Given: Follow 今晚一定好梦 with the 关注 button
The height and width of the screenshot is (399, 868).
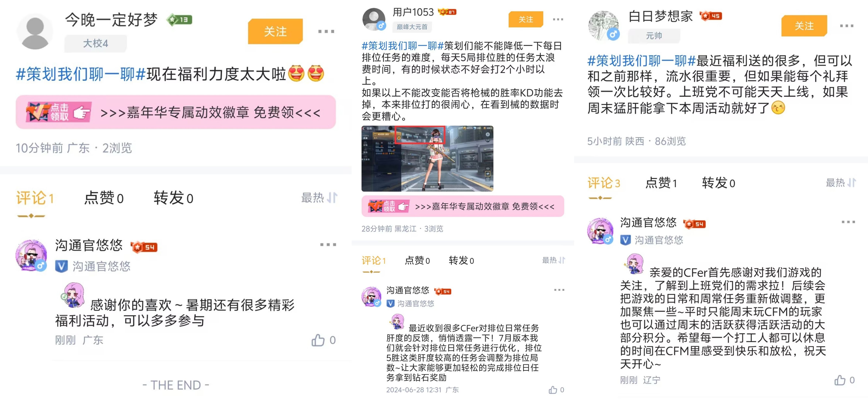Looking at the screenshot, I should click(x=275, y=31).
